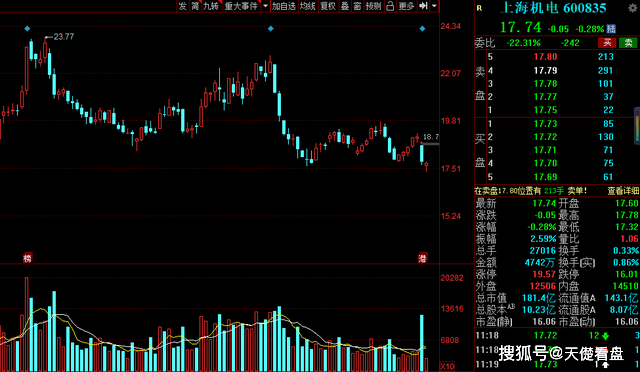
Task: Expand dropdown arrow next to 重大事件
Action: [265, 6]
